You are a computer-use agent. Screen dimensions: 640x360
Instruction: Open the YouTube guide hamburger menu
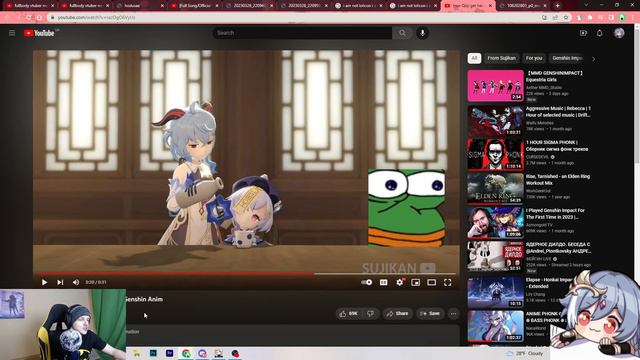tap(12, 33)
